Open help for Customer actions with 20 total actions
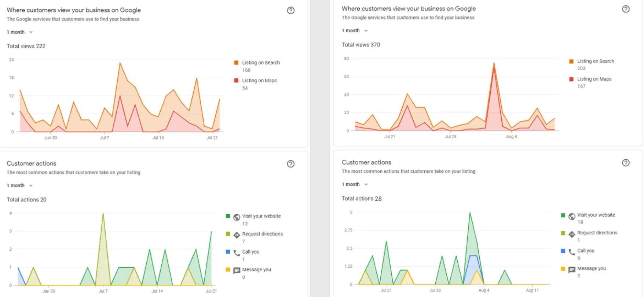 coord(290,164)
